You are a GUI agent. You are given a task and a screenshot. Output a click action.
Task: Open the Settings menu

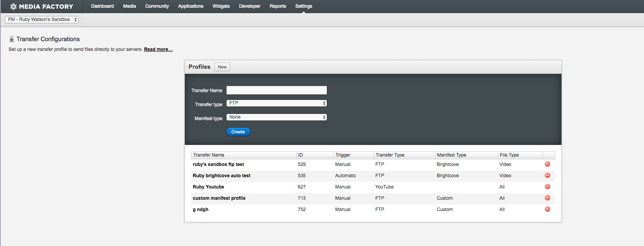pyautogui.click(x=304, y=6)
